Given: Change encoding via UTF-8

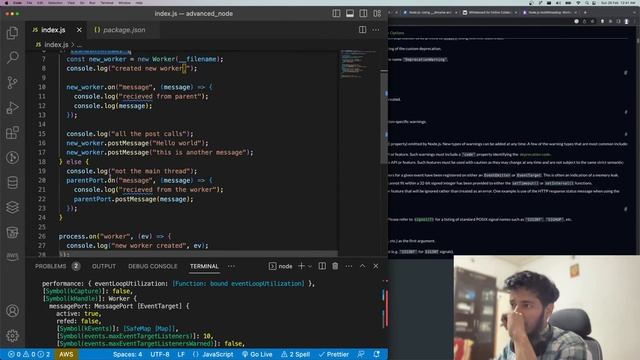Looking at the screenshot, I should (160, 354).
